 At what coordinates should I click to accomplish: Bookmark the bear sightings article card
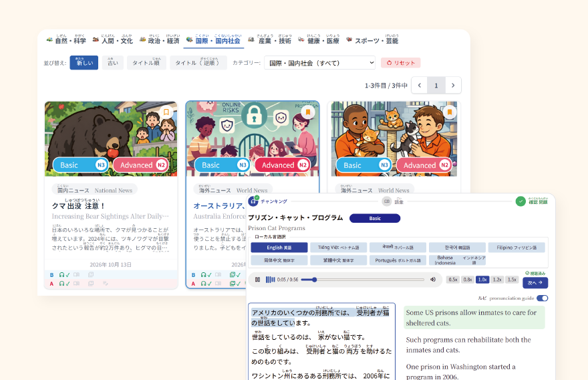pyautogui.click(x=166, y=112)
